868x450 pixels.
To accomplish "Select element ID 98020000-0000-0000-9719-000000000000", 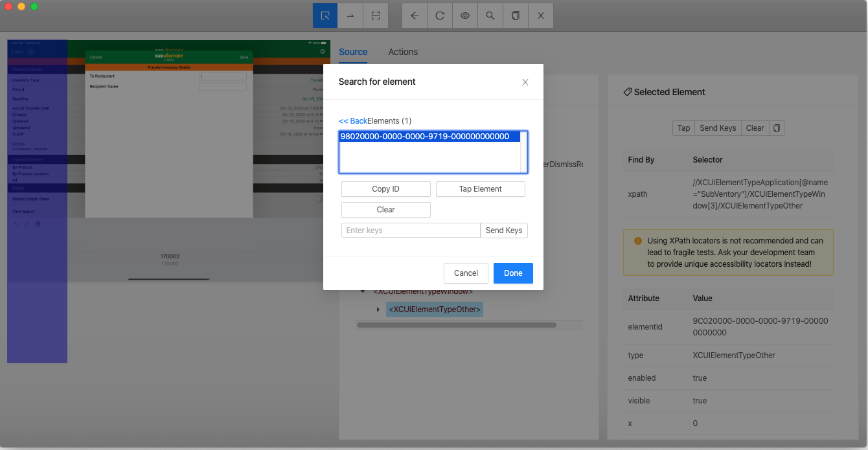I will coord(429,137).
